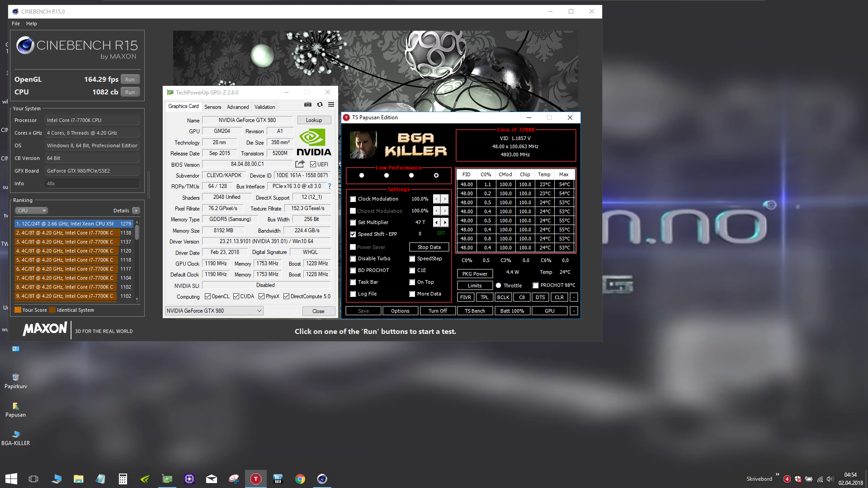Click Ranking Details arrow icon in Cinebench

pos(136,211)
